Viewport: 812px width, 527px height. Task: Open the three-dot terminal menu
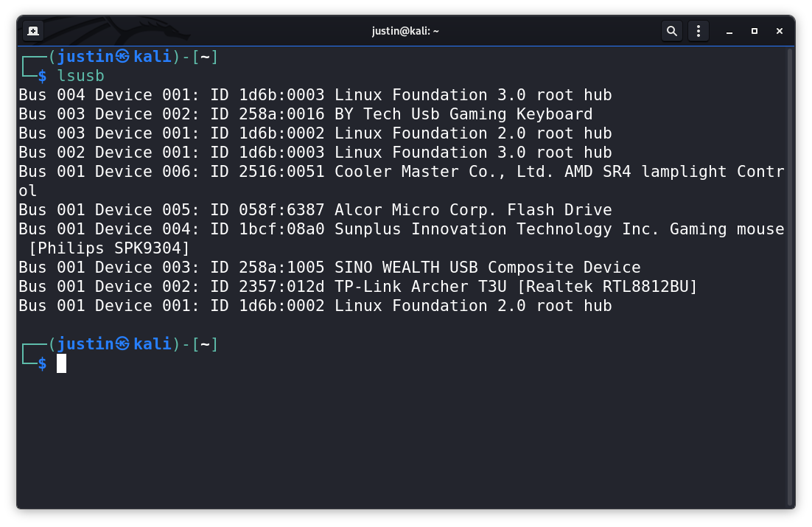click(699, 31)
